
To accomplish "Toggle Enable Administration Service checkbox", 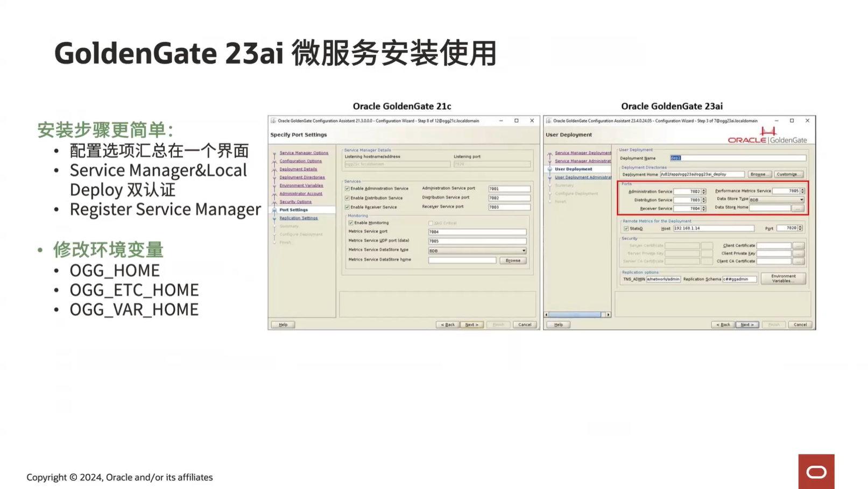I will coord(347,189).
